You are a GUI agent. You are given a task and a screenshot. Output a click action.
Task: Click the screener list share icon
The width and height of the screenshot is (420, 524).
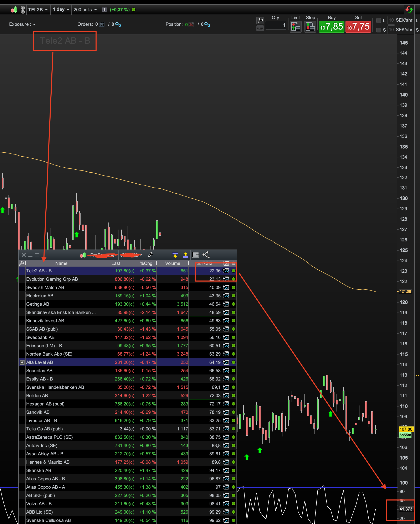point(206,255)
